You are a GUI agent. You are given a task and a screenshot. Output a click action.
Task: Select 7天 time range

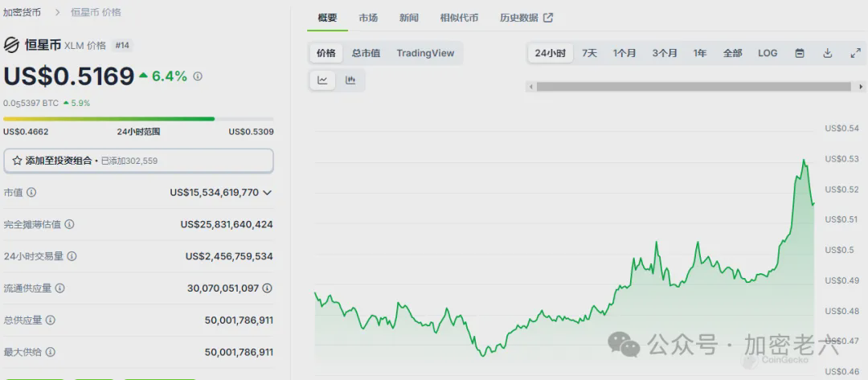click(590, 54)
